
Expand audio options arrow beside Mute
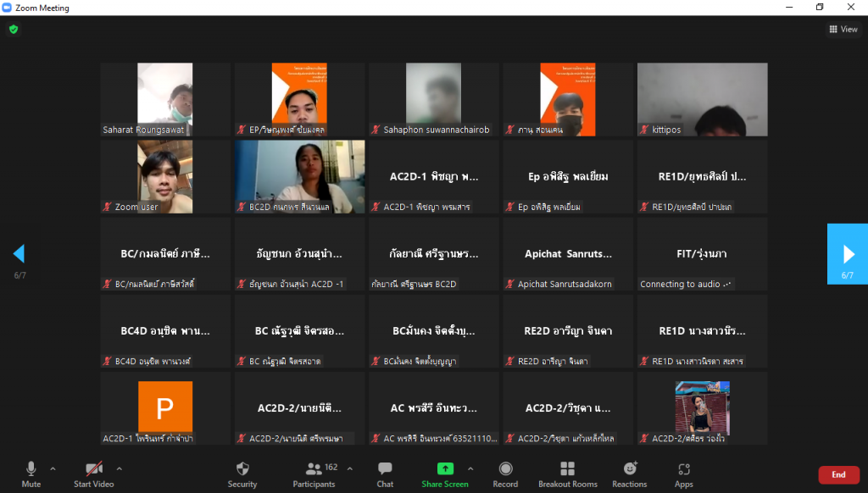(53, 468)
